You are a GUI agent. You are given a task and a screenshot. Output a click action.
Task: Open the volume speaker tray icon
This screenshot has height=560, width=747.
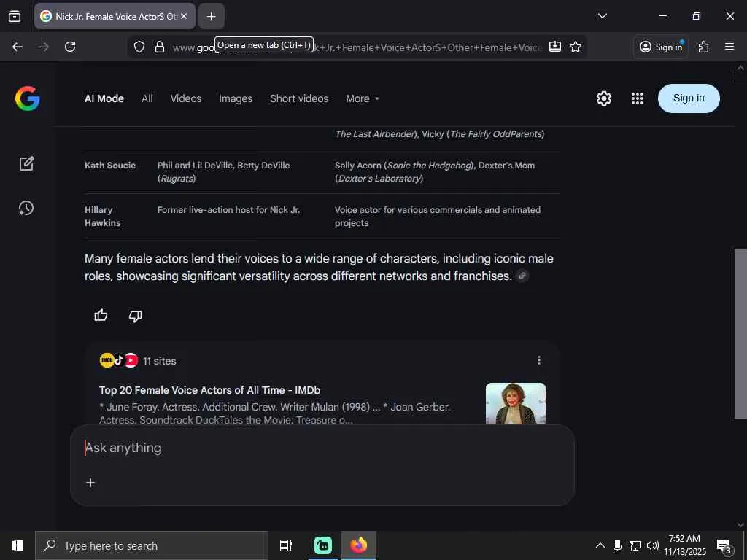653,545
